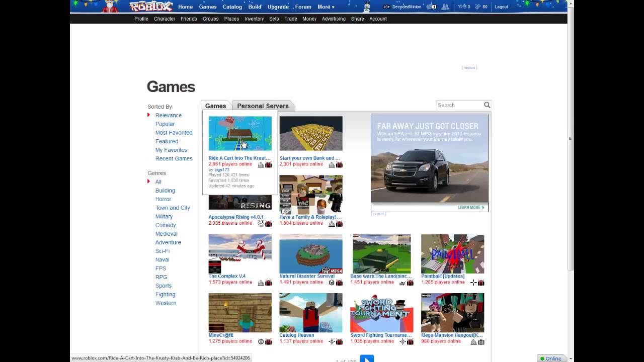Image resolution: width=644 pixels, height=362 pixels.
Task: Click the ROBLOX logo
Action: pyautogui.click(x=151, y=7)
